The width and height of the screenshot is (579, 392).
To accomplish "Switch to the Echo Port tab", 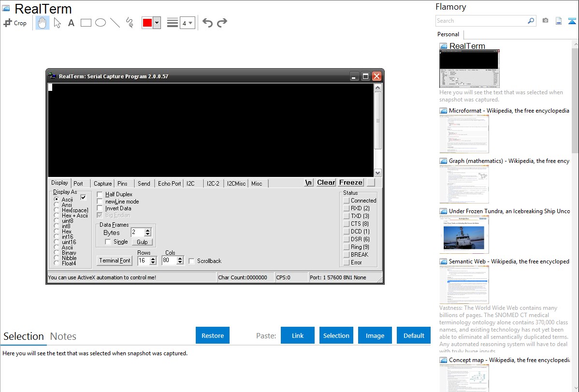I will point(170,183).
